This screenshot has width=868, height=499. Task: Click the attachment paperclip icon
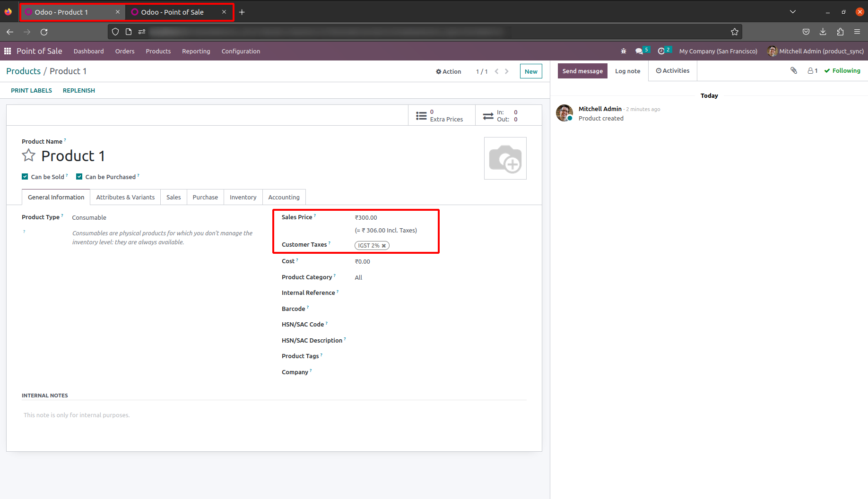[x=794, y=71]
